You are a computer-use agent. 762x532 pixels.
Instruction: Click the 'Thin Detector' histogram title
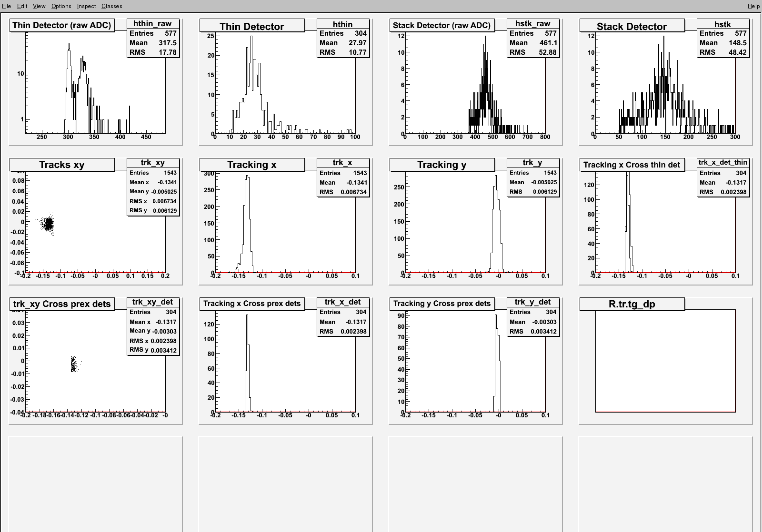(x=252, y=26)
